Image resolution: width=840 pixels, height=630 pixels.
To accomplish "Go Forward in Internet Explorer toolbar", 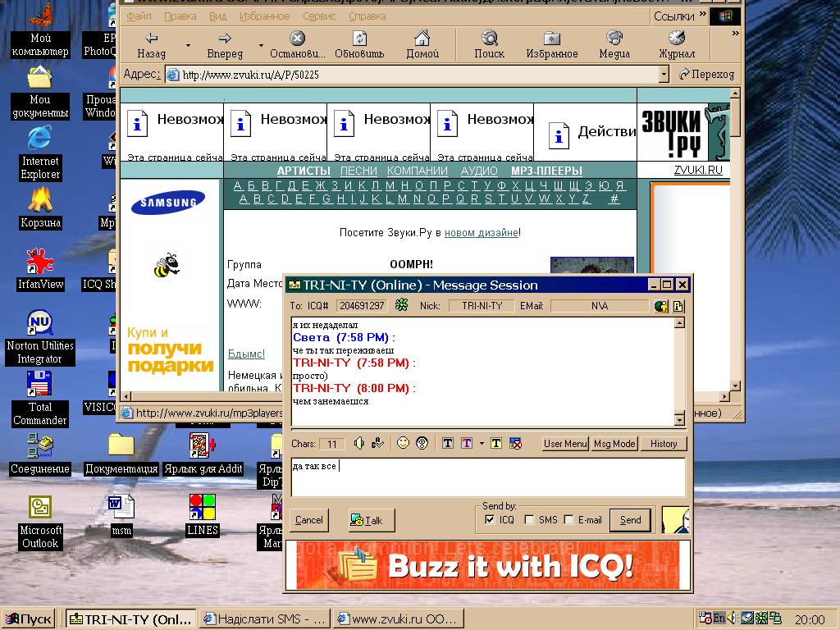I will click(225, 45).
